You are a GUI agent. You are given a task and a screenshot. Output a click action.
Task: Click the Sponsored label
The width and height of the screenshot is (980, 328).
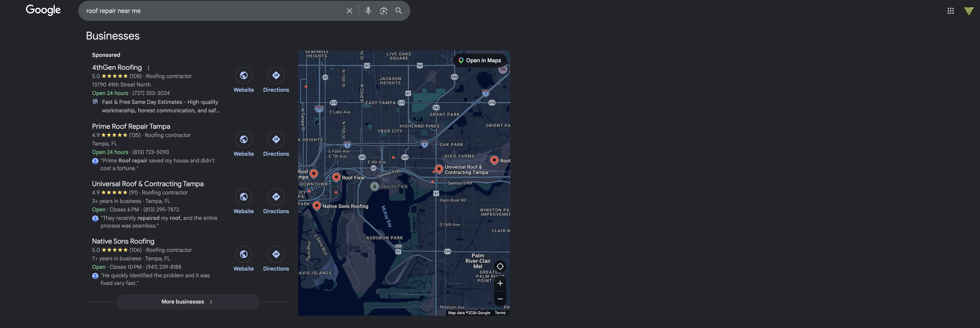[106, 55]
